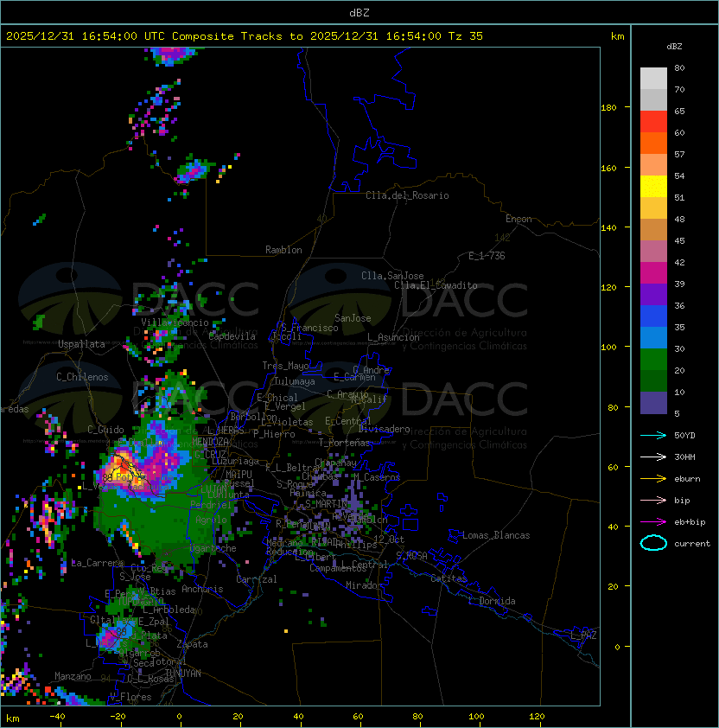Click the 'La_Carrera' map label
The width and height of the screenshot is (719, 728).
[98, 563]
